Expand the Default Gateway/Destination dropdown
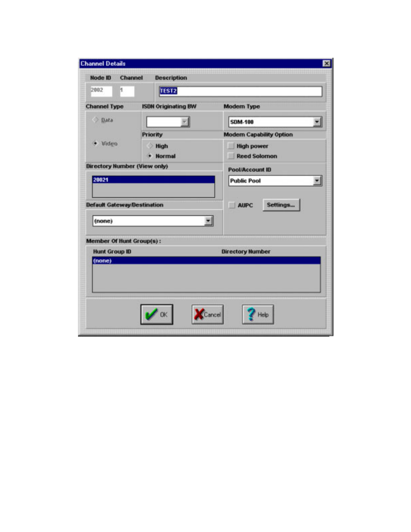411x532 pixels. coord(209,221)
